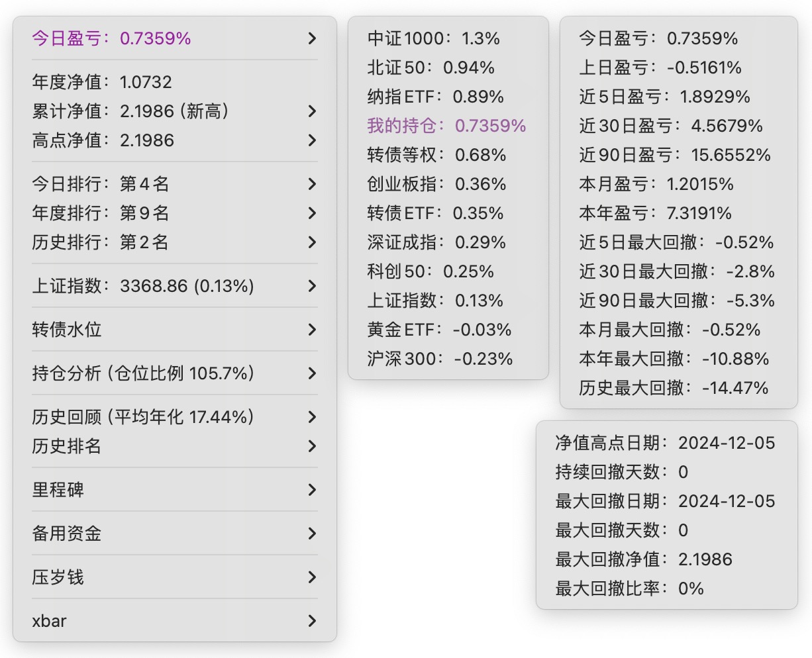Viewport: 812px width, 658px height.
Task: Expand chevron beside 今日盈亏 item
Action: point(312,38)
